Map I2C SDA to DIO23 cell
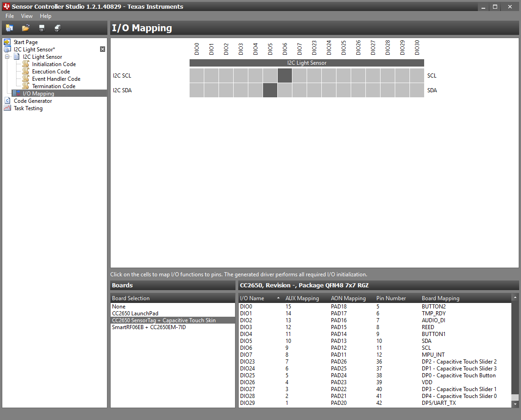Viewport: 521px width, 420px height. point(314,90)
